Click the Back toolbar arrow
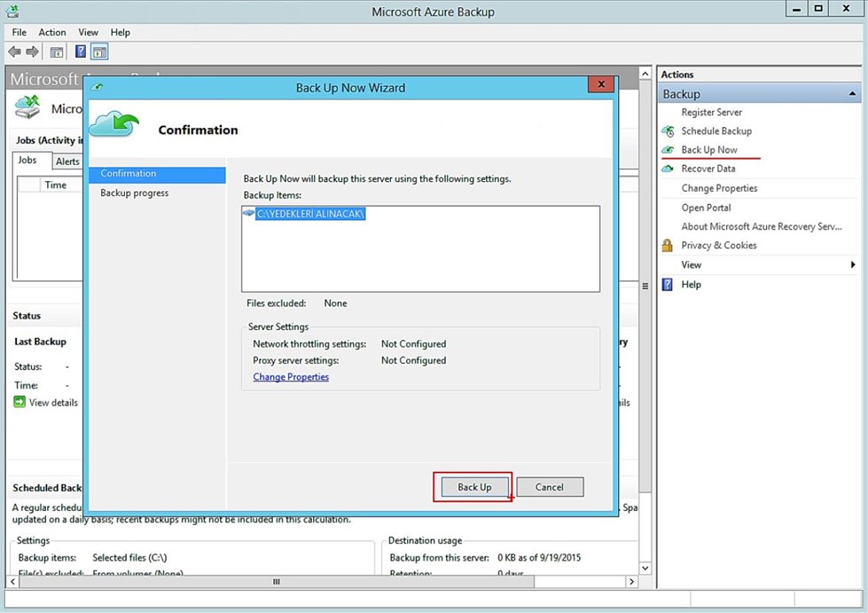Image resolution: width=868 pixels, height=613 pixels. (14, 52)
